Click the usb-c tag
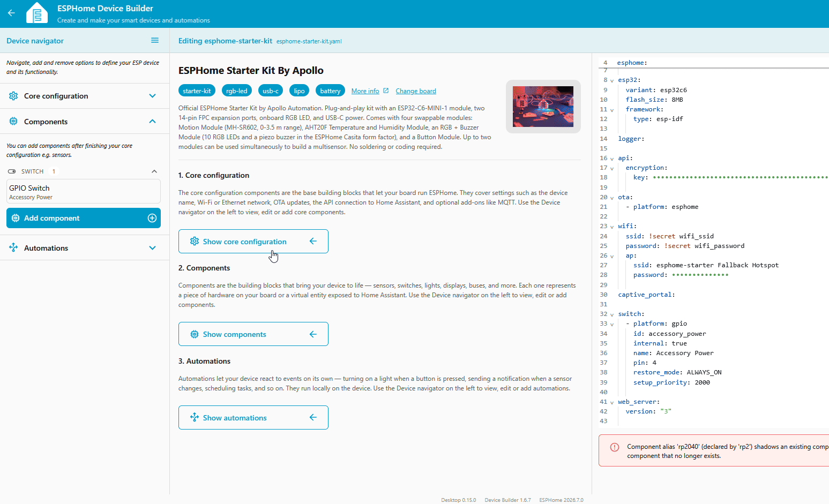 click(x=271, y=91)
